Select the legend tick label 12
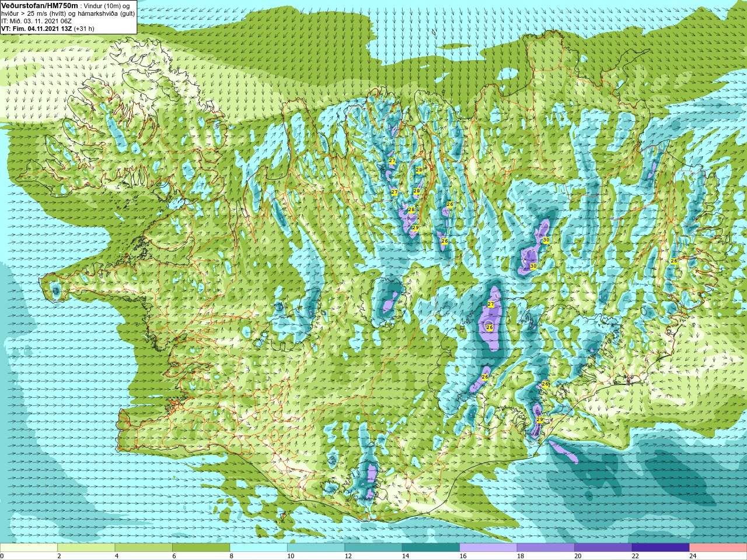 point(348,556)
